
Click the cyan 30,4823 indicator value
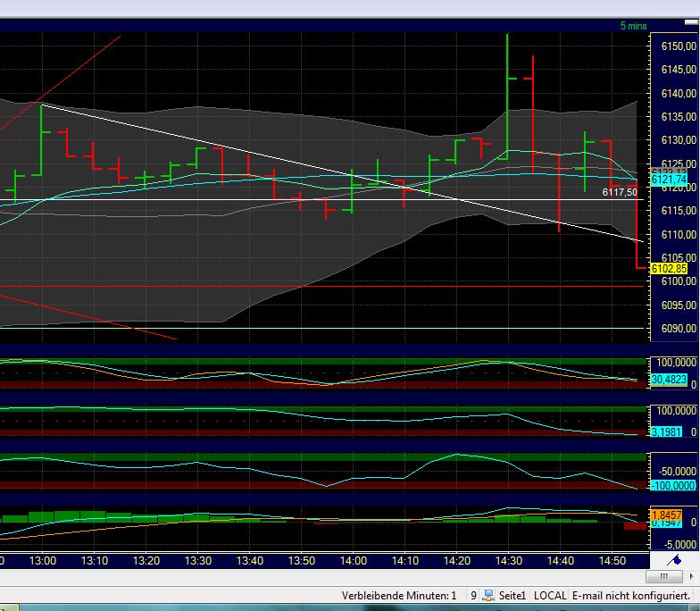[x=668, y=380]
